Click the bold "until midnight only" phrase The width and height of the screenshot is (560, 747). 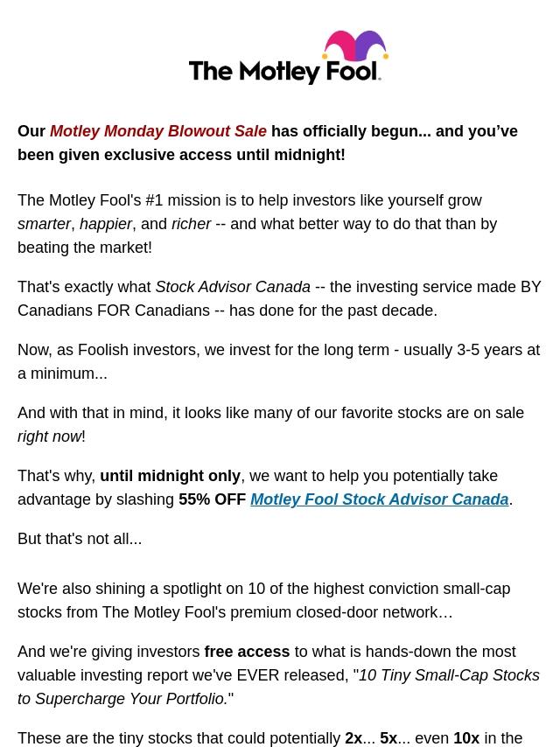click(x=170, y=476)
